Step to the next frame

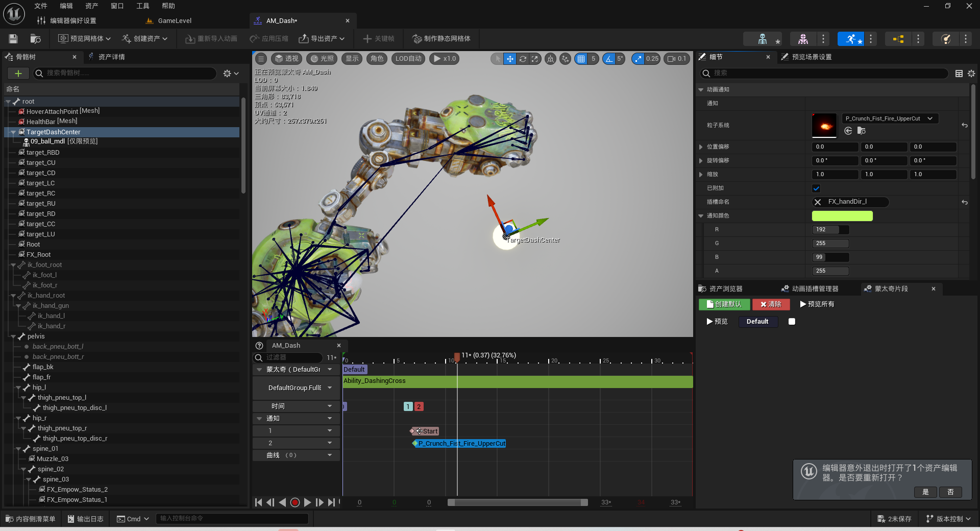point(320,502)
